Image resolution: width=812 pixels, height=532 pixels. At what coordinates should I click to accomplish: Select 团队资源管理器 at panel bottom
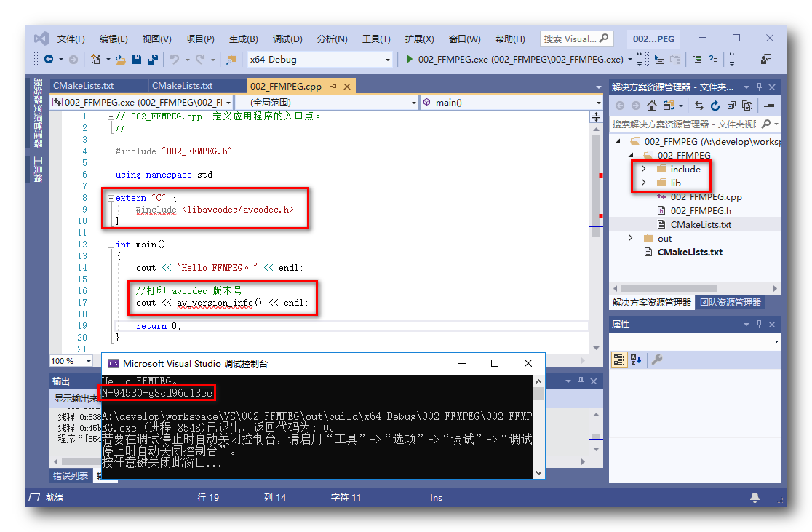[x=730, y=302]
